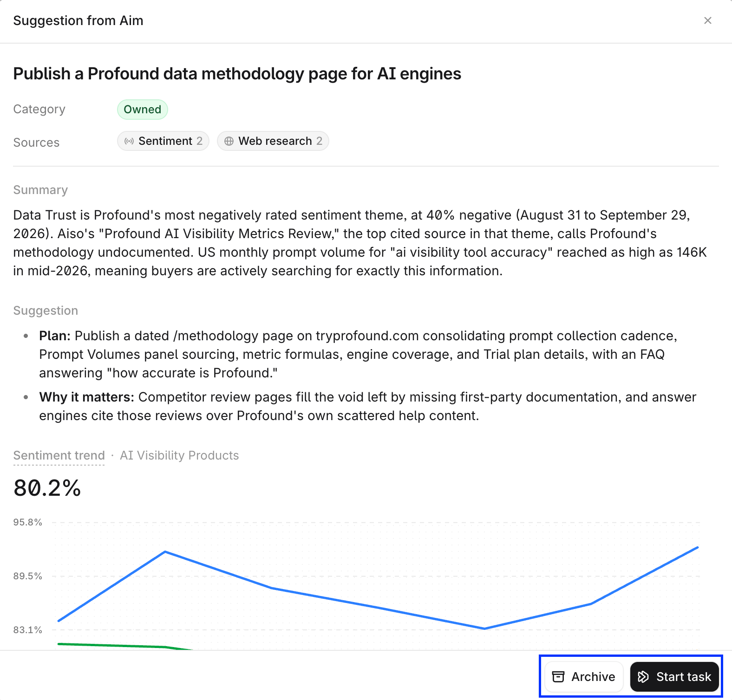Select the Owned category tag
The height and width of the screenshot is (700, 732).
[143, 110]
